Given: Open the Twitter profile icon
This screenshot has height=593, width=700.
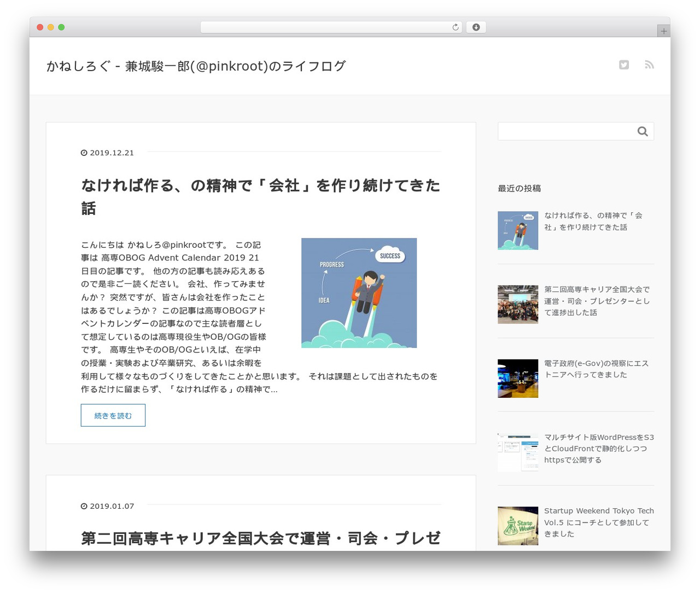Looking at the screenshot, I should pyautogui.click(x=624, y=65).
